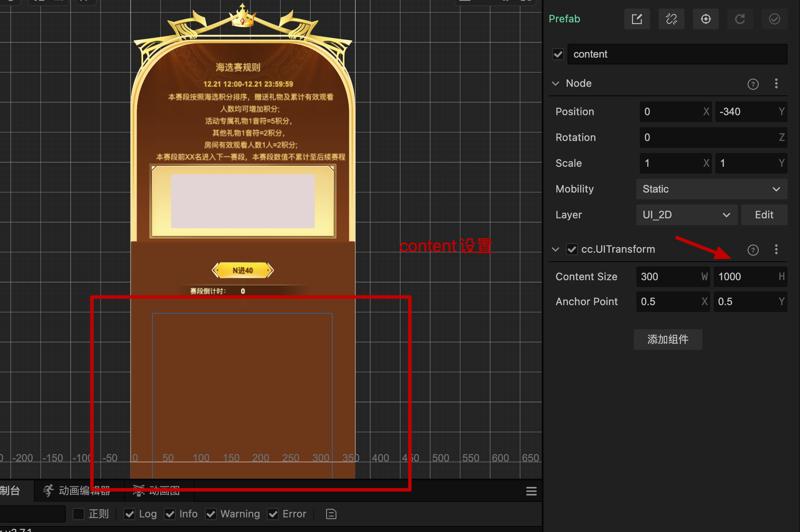Apply changes to prefab with checkmark icon
The width and height of the screenshot is (800, 532).
[774, 19]
